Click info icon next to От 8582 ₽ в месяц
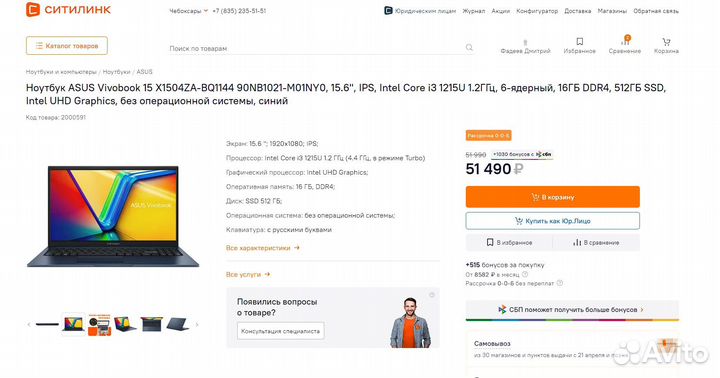This screenshot has height=378, width=720. pos(525,274)
